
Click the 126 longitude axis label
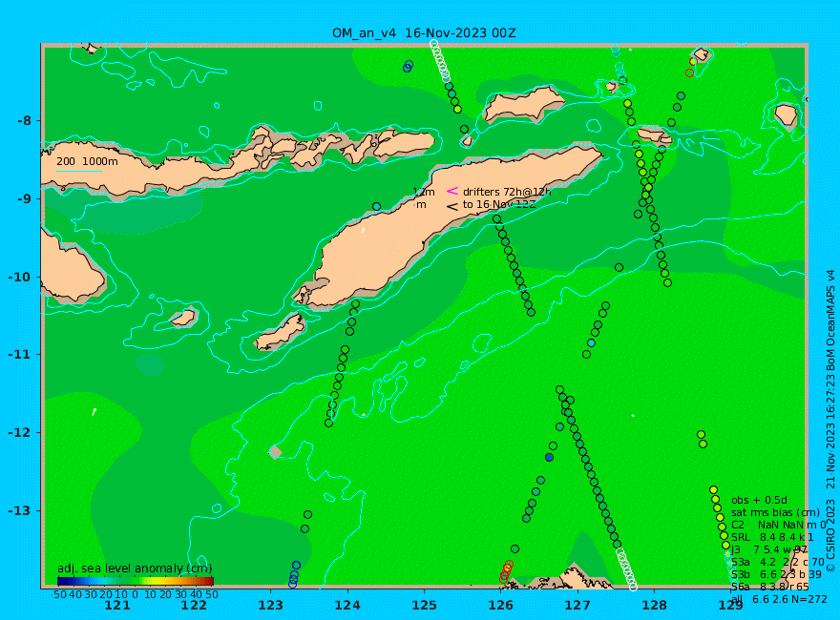501,606
